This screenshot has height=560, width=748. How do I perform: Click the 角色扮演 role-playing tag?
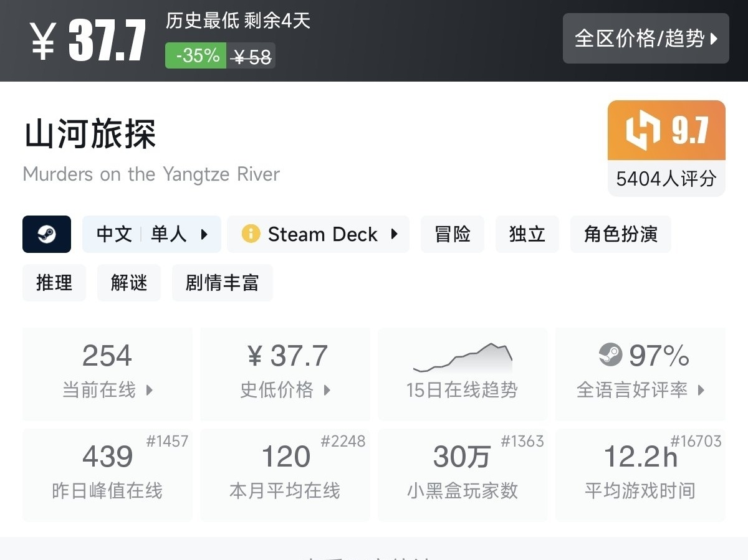tap(620, 234)
